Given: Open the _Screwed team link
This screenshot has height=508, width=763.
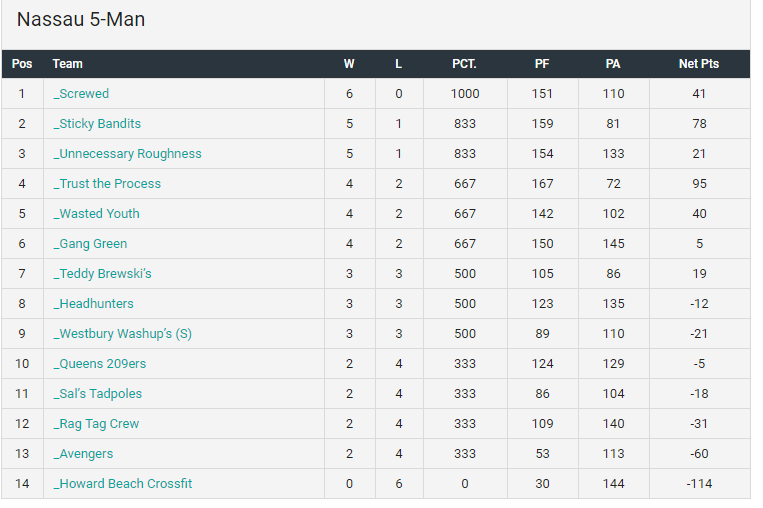Looking at the screenshot, I should [x=81, y=94].
